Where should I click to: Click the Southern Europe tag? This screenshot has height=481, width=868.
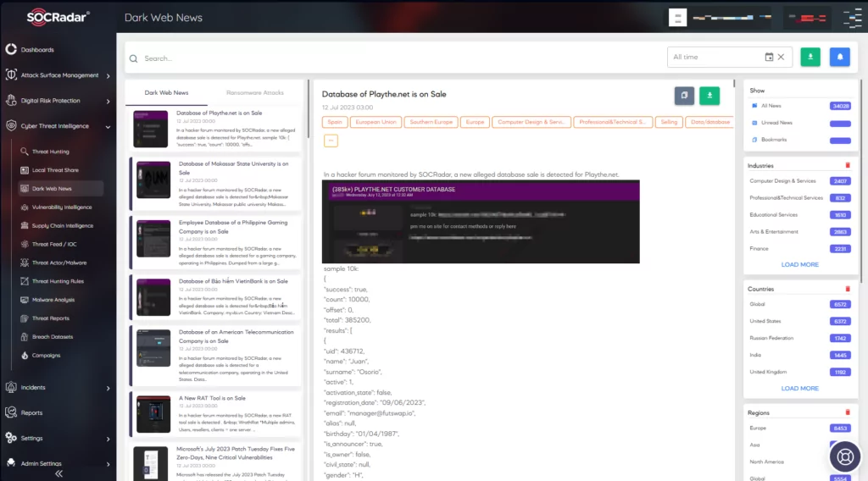[x=431, y=122]
